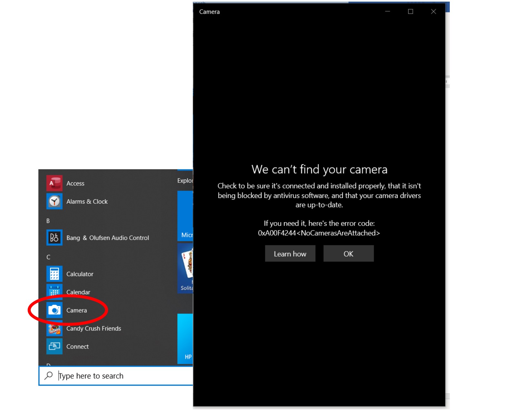
Task: Click the search magnifier icon
Action: point(49,376)
